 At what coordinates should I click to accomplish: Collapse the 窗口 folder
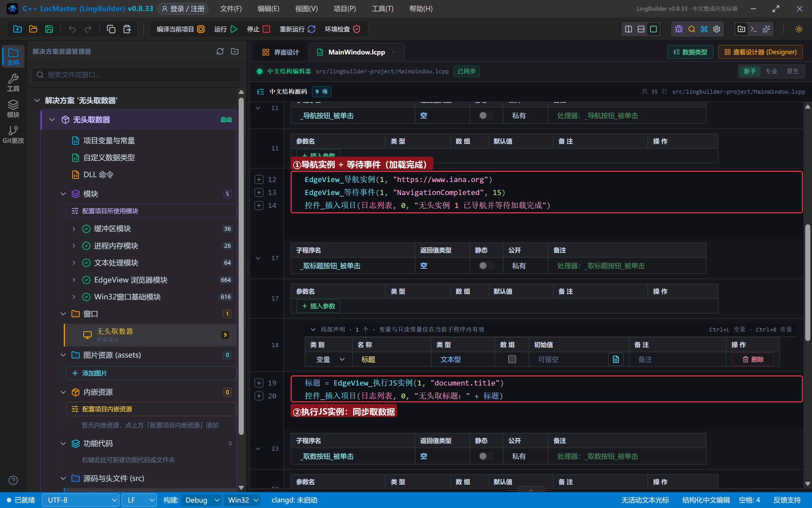coord(63,314)
